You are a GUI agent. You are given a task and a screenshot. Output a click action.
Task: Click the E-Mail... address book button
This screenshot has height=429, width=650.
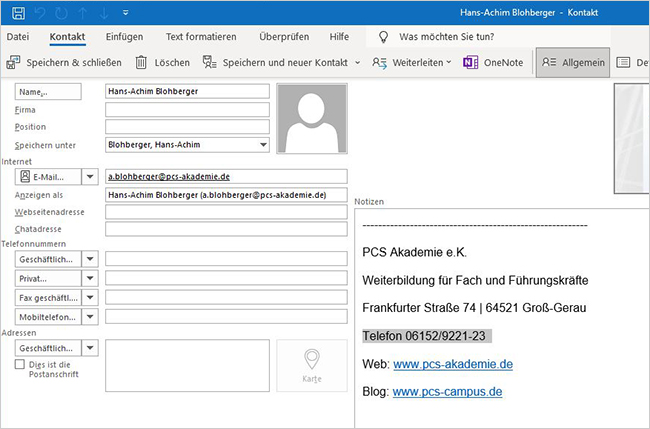click(48, 177)
